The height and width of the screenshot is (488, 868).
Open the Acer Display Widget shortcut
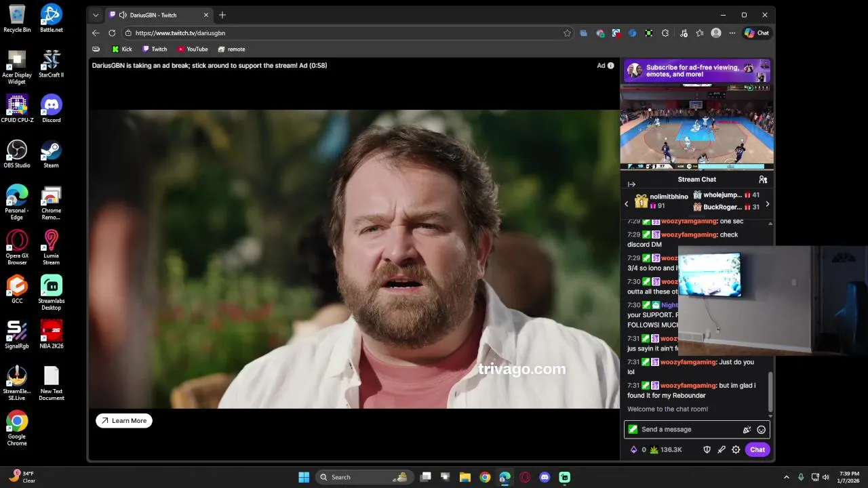17,67
